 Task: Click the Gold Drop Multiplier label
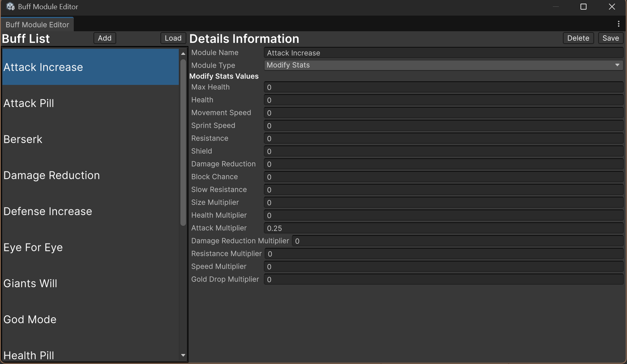pyautogui.click(x=225, y=279)
